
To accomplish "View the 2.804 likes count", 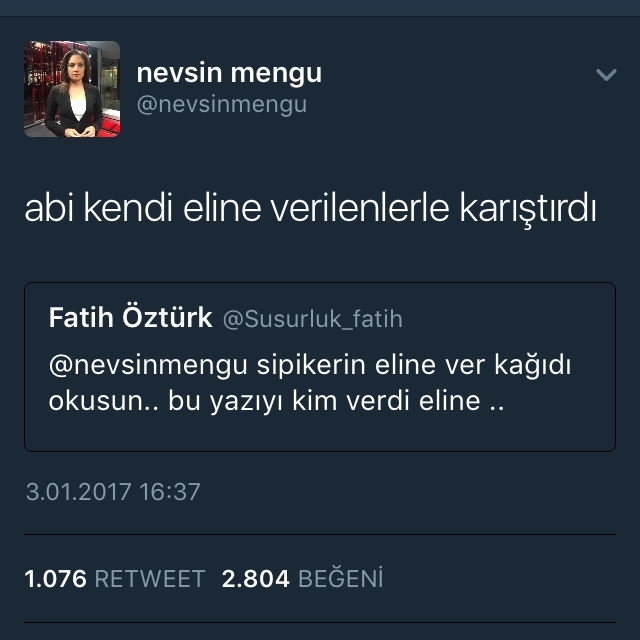I will pyautogui.click(x=256, y=579).
